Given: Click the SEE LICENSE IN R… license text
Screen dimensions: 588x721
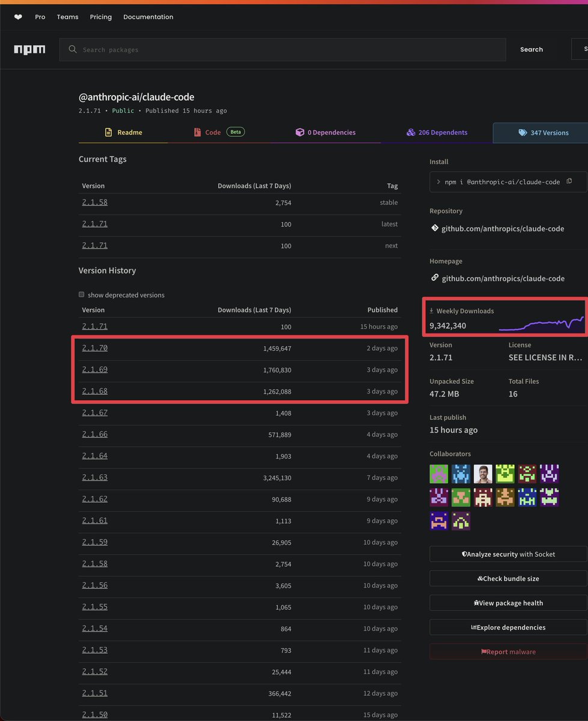Looking at the screenshot, I should click(545, 357).
